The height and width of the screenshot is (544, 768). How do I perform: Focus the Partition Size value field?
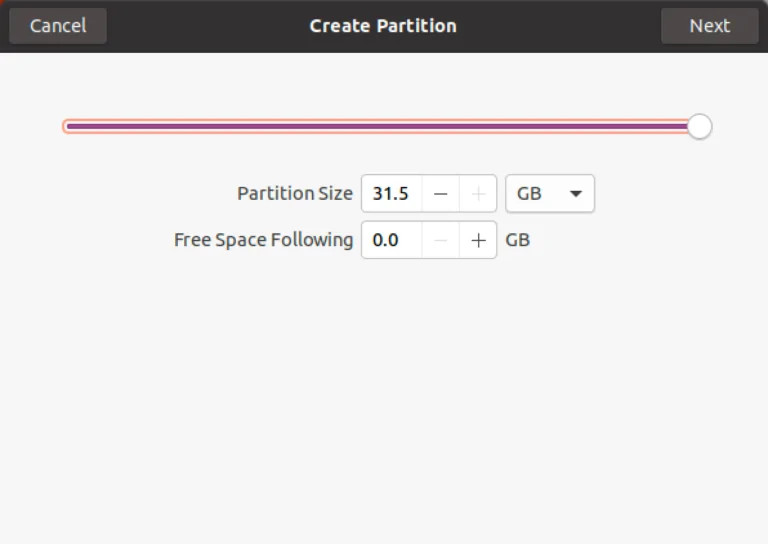coord(391,194)
